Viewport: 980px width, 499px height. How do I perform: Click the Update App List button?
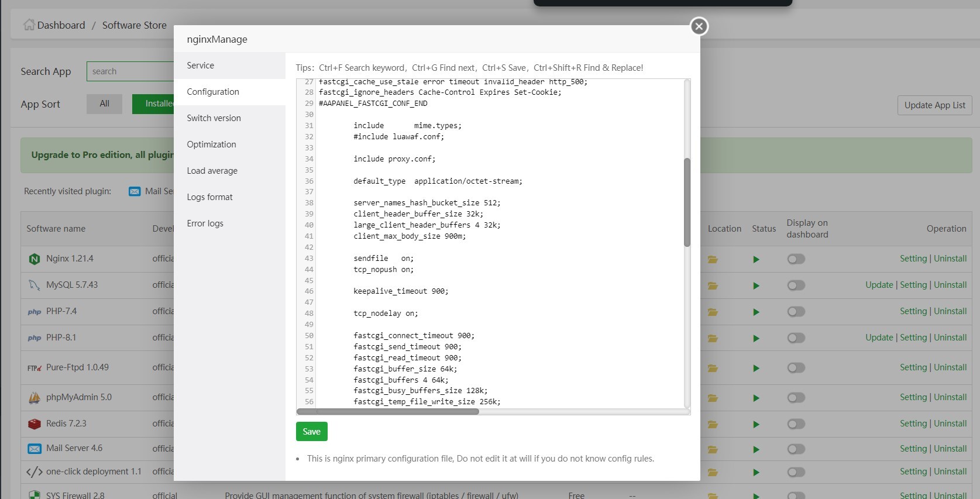(934, 105)
